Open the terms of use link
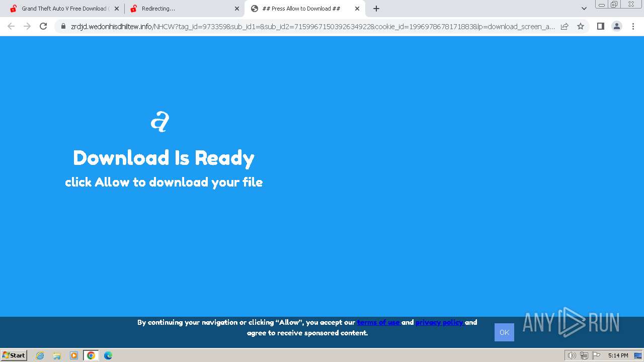 pyautogui.click(x=379, y=322)
